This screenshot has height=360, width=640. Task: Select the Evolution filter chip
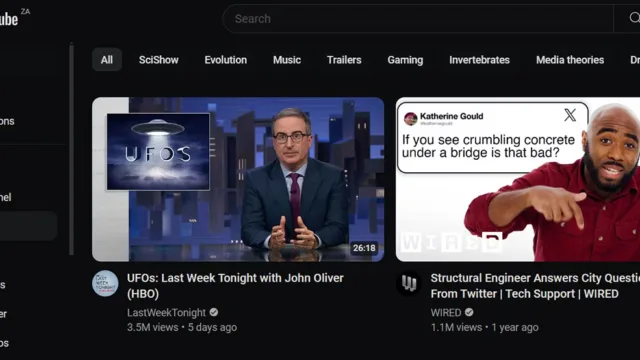(x=226, y=60)
